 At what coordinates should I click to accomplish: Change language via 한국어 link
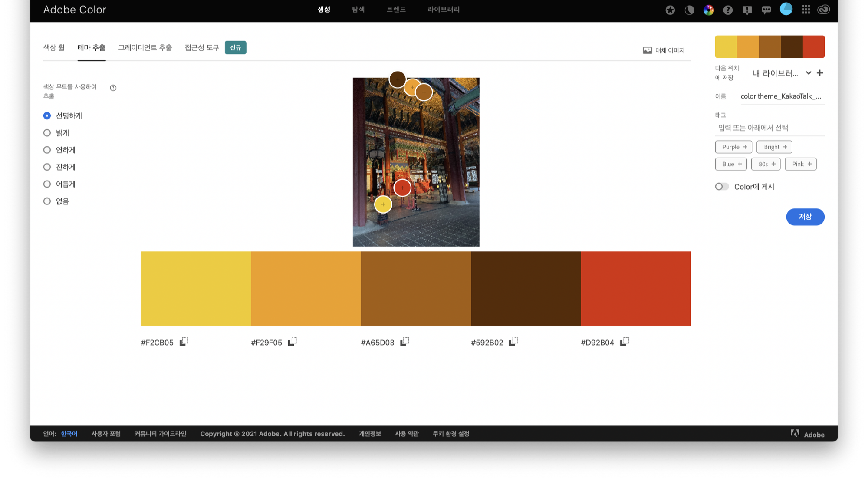[x=69, y=434]
